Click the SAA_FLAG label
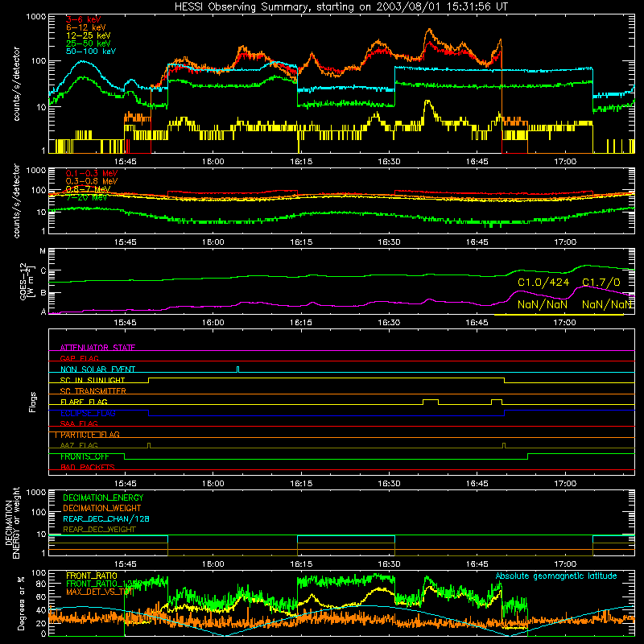The height and width of the screenshot is (644, 644). tap(79, 423)
